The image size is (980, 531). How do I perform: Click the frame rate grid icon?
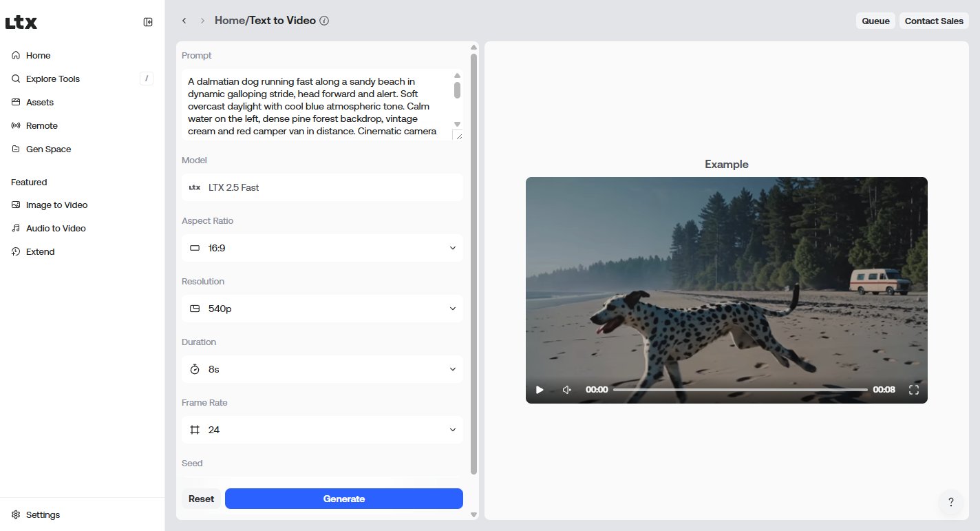pos(195,430)
